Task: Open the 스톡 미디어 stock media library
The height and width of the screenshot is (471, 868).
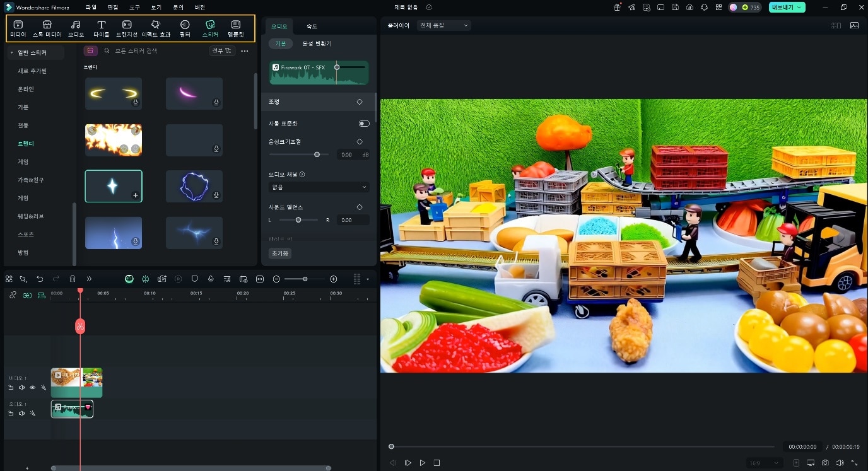Action: 47,28
